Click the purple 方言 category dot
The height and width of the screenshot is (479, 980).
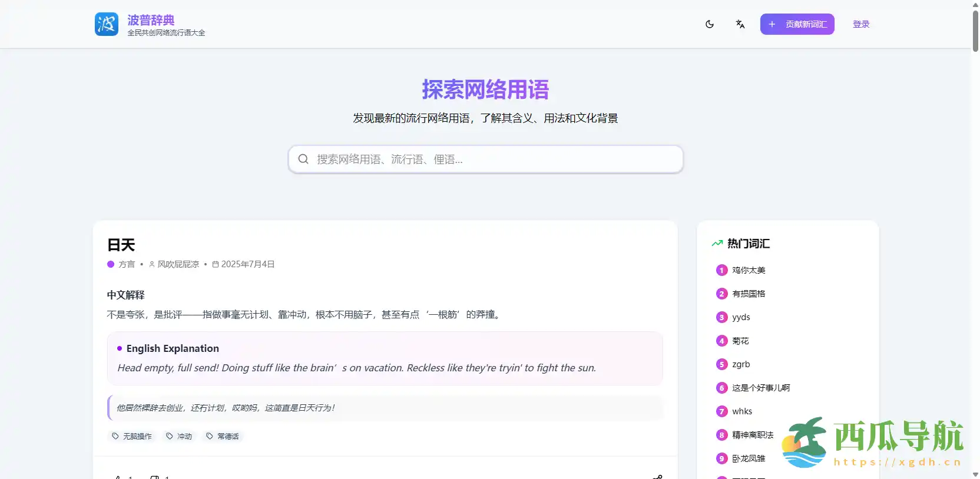[x=111, y=264]
